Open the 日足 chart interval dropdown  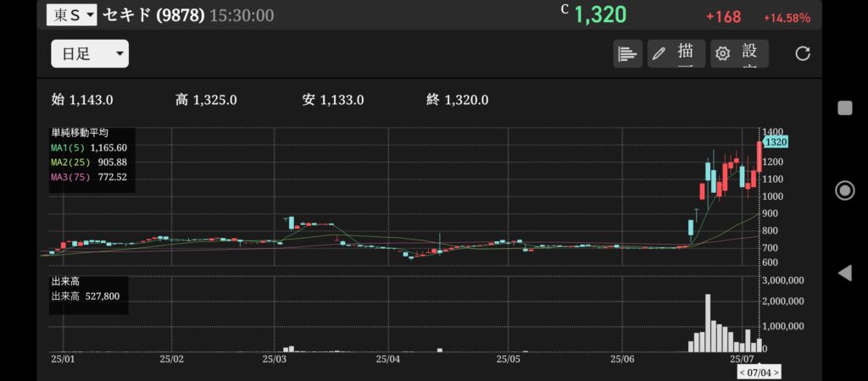click(x=90, y=53)
